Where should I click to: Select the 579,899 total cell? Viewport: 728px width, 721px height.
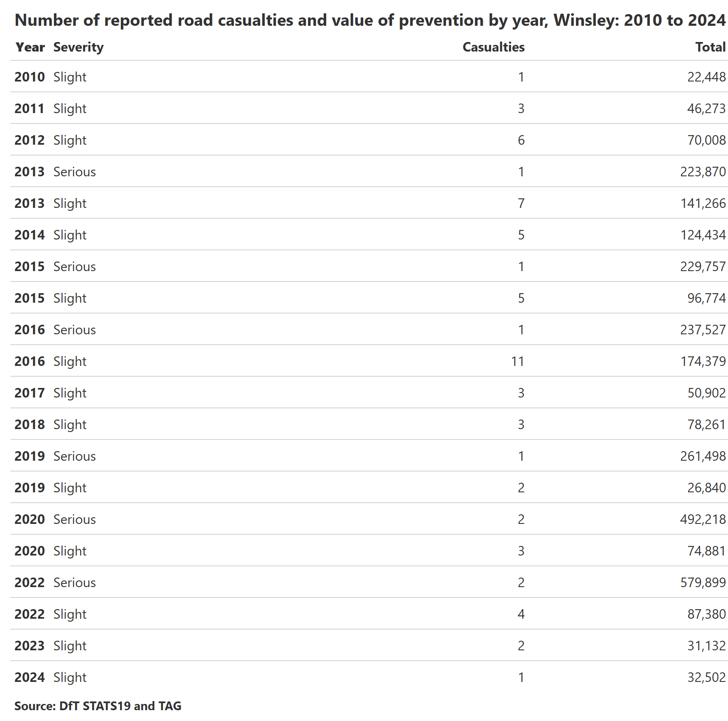pyautogui.click(x=703, y=583)
